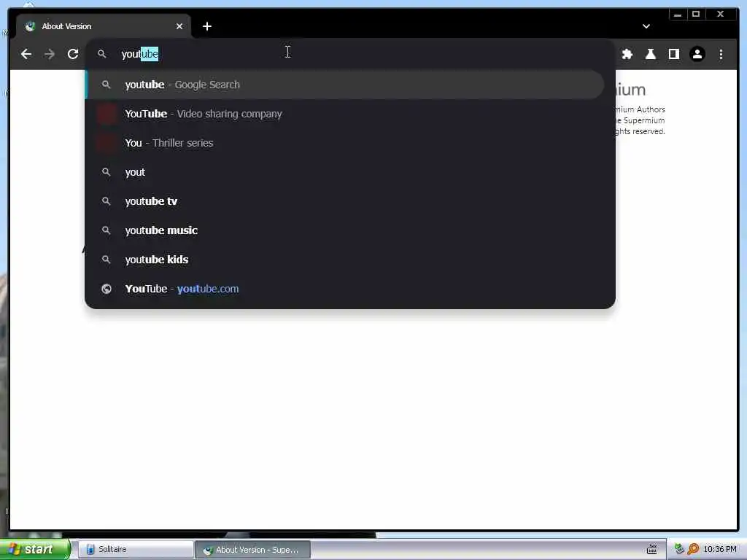
Task: Open the three-dot browser menu
Action: coord(721,54)
